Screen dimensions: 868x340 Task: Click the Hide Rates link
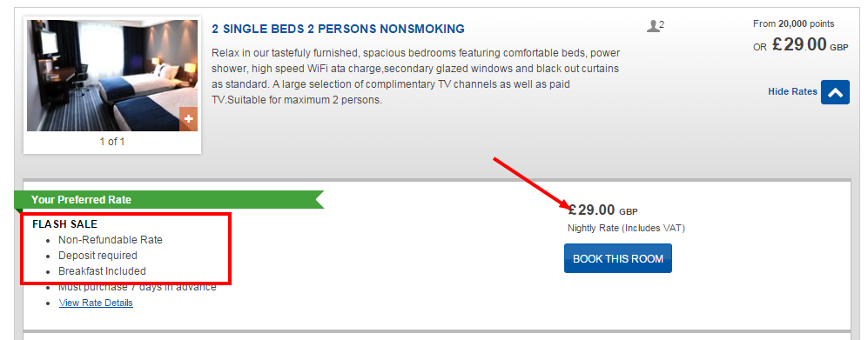tap(792, 92)
